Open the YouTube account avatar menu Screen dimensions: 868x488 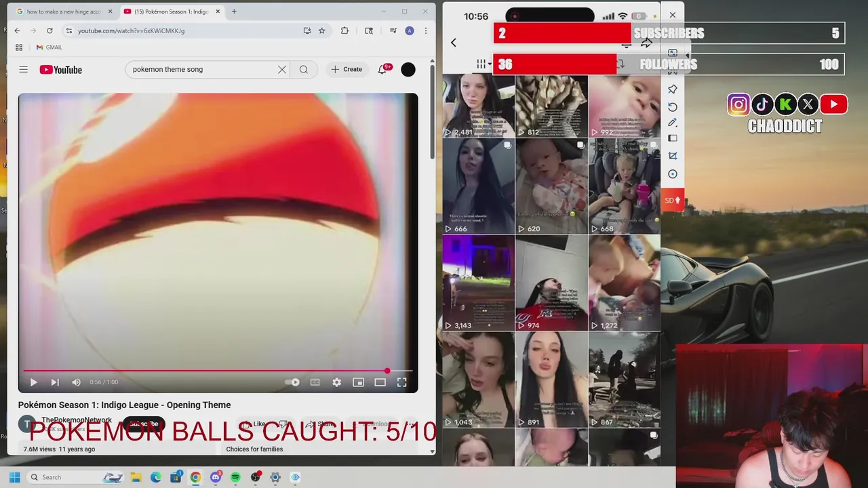(x=408, y=69)
